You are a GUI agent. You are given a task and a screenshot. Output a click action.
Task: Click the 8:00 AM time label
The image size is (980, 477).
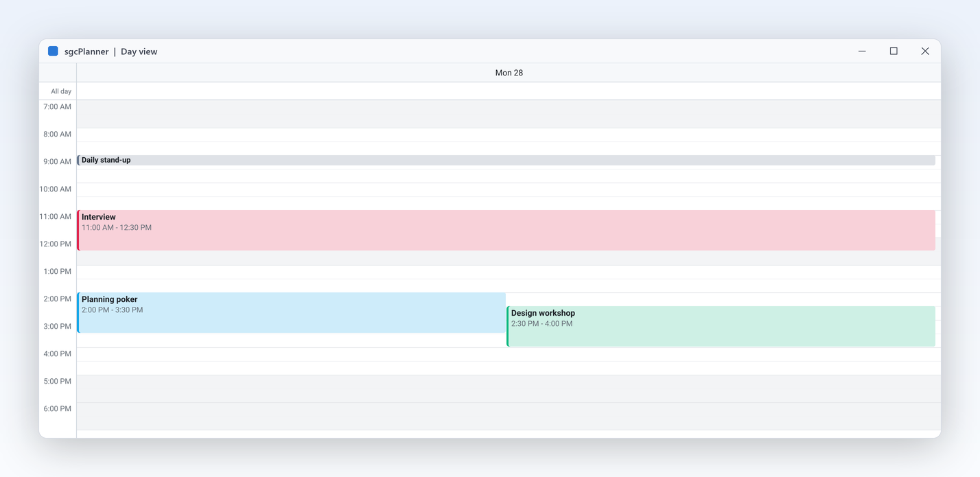click(x=58, y=135)
